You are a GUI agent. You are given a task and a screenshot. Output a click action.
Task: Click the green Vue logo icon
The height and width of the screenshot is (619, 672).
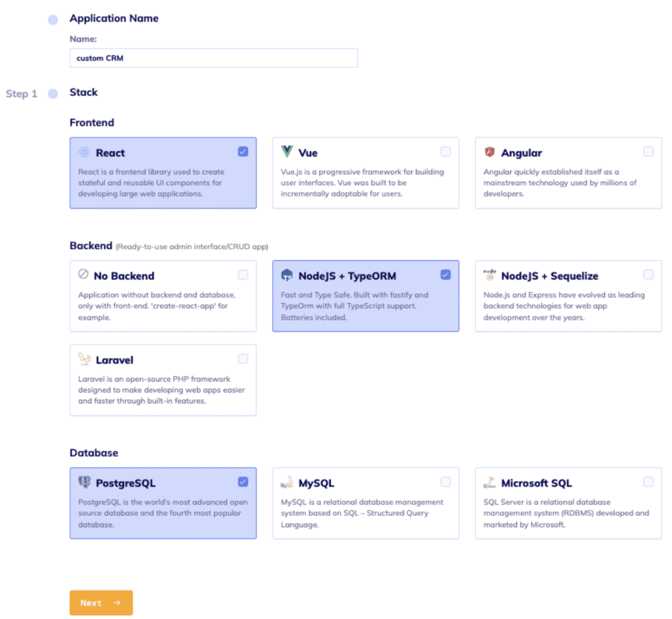[287, 152]
